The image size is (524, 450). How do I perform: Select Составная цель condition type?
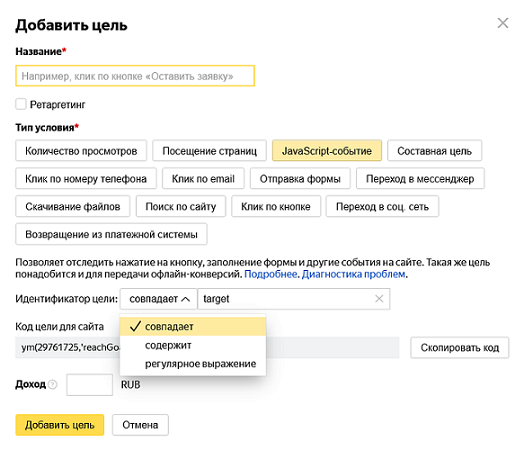[434, 151]
